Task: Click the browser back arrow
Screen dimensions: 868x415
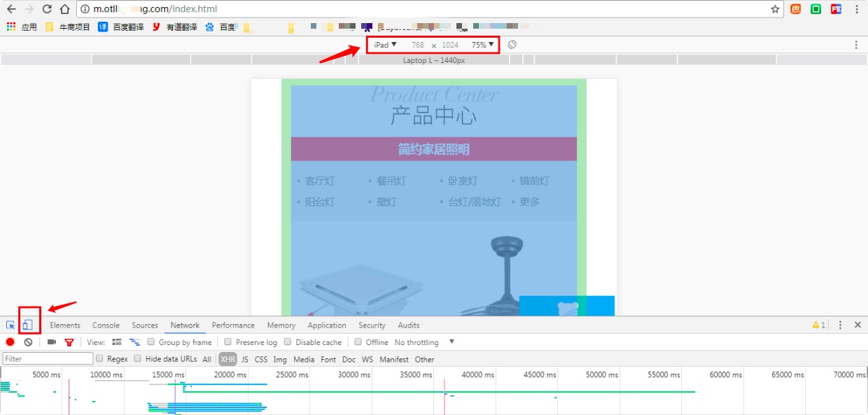Action: pyautogui.click(x=11, y=9)
